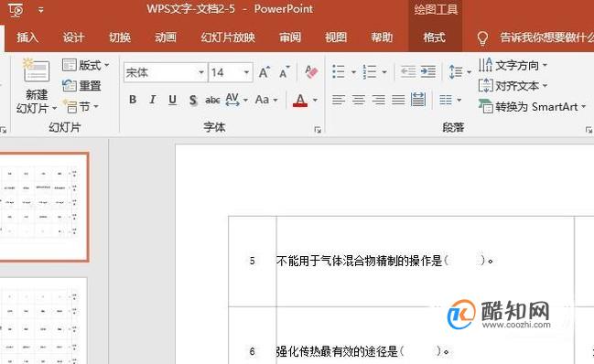Toggle strikethrough abc
Image resolution: width=594 pixels, height=364 pixels.
pos(212,100)
